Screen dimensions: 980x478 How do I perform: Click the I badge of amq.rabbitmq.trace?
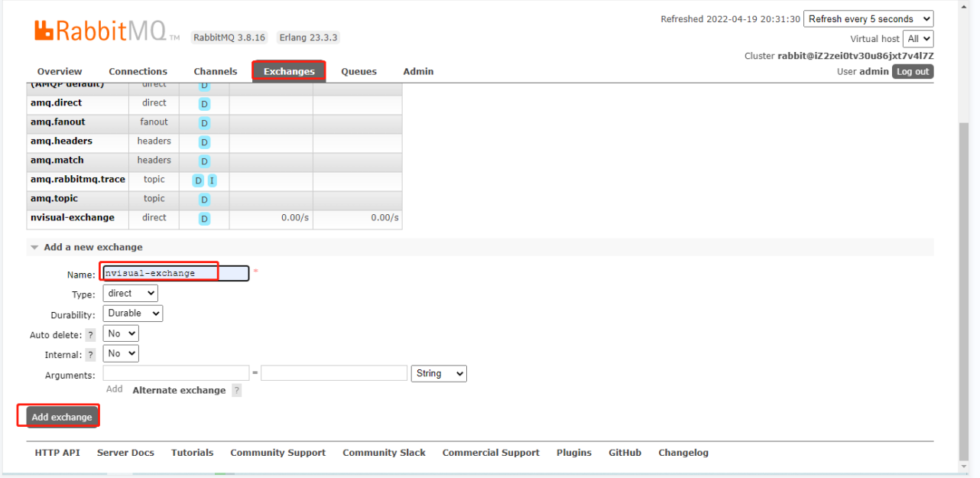tap(212, 180)
